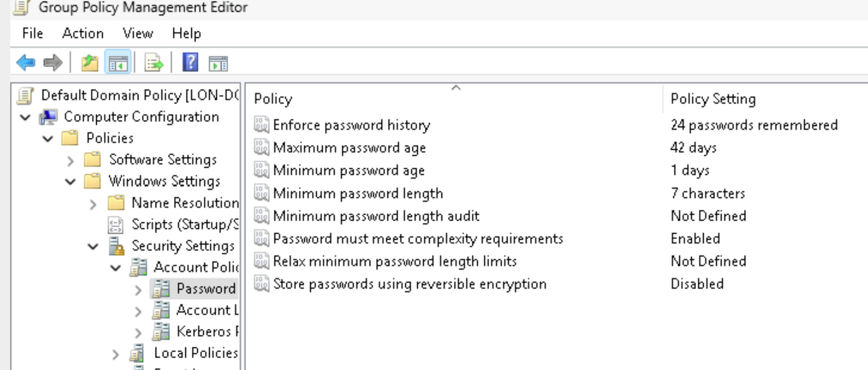Open the View menu
Image resolution: width=868 pixels, height=370 pixels.
pos(138,34)
